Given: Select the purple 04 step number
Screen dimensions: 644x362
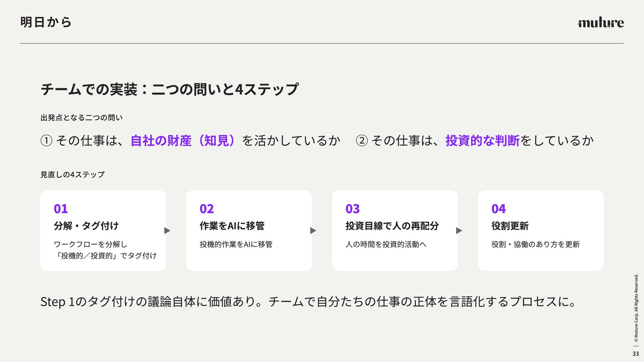Looking at the screenshot, I should (x=498, y=209).
